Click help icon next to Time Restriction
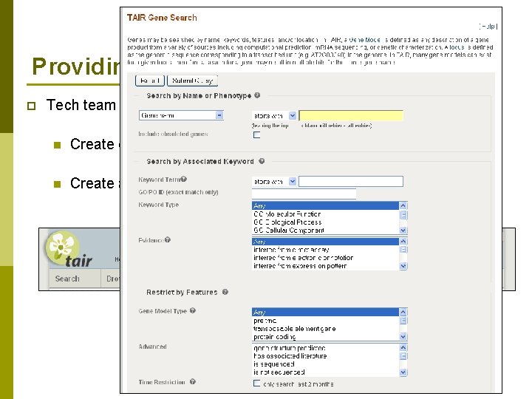532x399 pixels. click(193, 382)
